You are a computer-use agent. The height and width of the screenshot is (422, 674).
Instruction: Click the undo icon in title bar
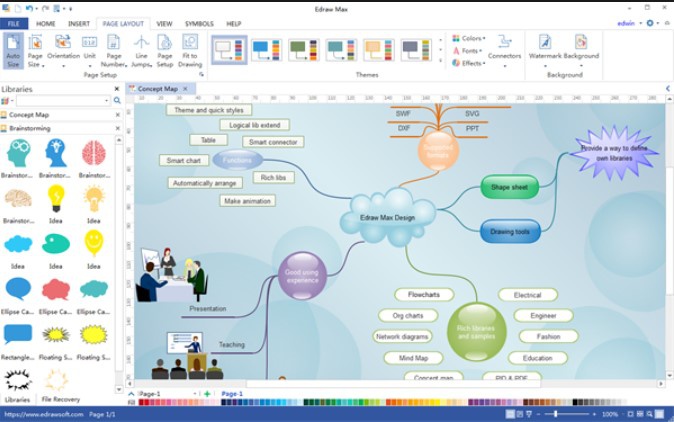point(29,8)
